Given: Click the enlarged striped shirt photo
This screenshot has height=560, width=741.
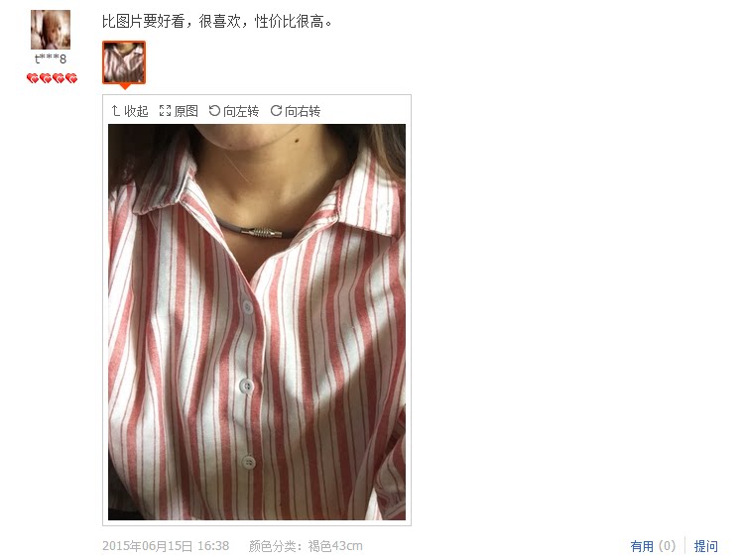Looking at the screenshot, I should (x=257, y=322).
